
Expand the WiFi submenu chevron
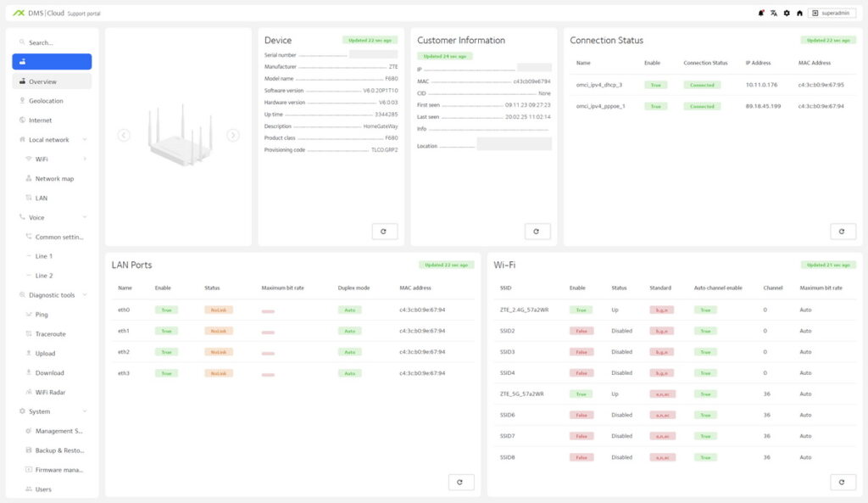coord(85,159)
